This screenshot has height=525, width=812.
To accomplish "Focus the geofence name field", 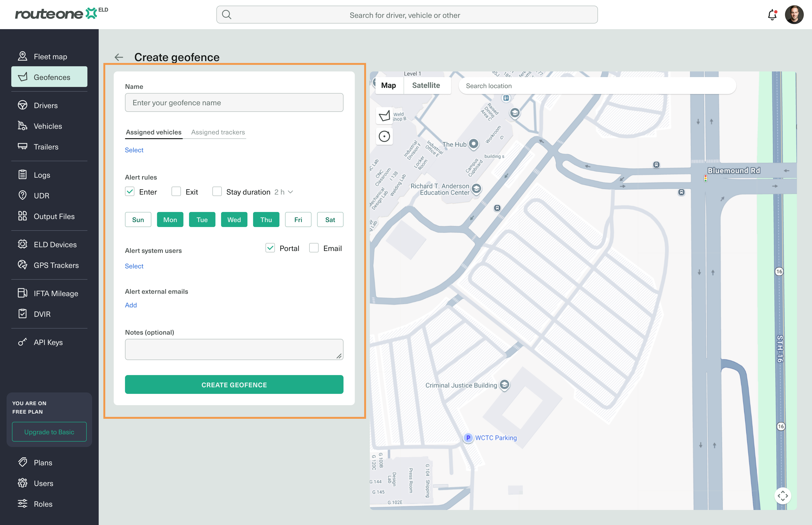I will click(234, 103).
